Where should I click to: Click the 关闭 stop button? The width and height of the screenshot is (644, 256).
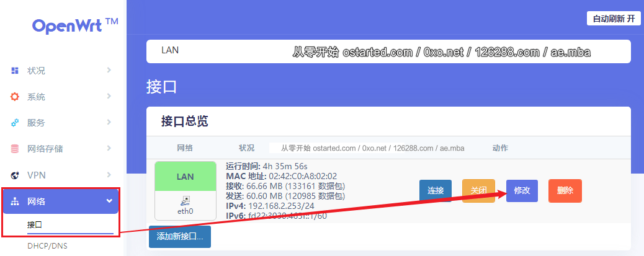point(478,191)
